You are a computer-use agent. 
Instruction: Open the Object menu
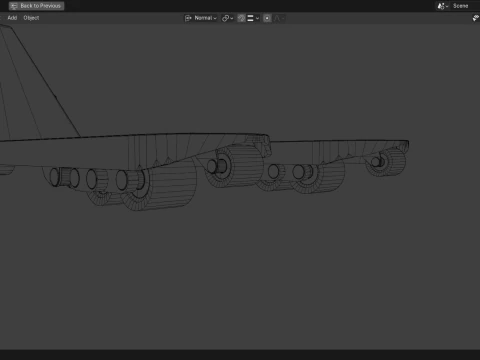31,18
